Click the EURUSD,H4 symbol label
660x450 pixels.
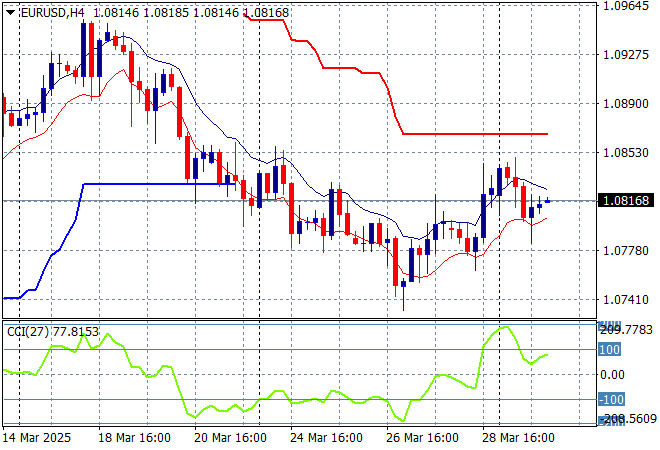coord(53,13)
